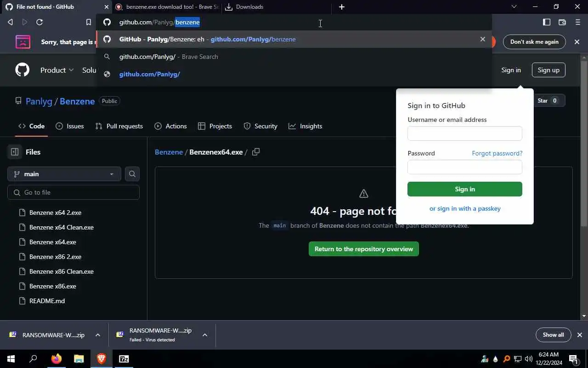The image size is (588, 368).
Task: Click the Password input field
Action: 465,167
